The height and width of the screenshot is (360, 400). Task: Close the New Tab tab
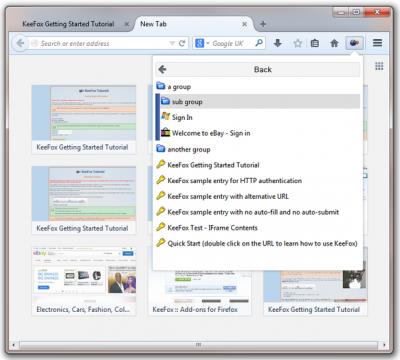tap(244, 24)
